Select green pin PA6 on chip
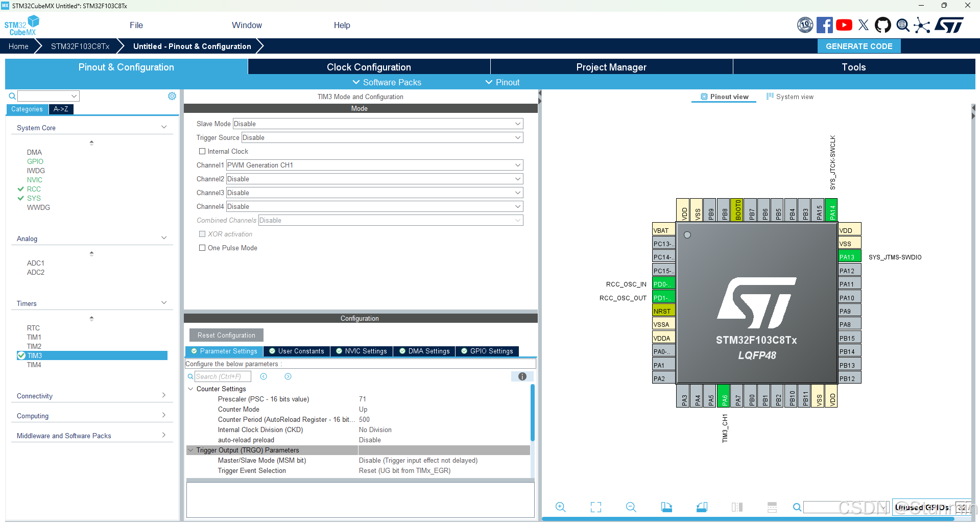980x524 pixels. [x=724, y=396]
